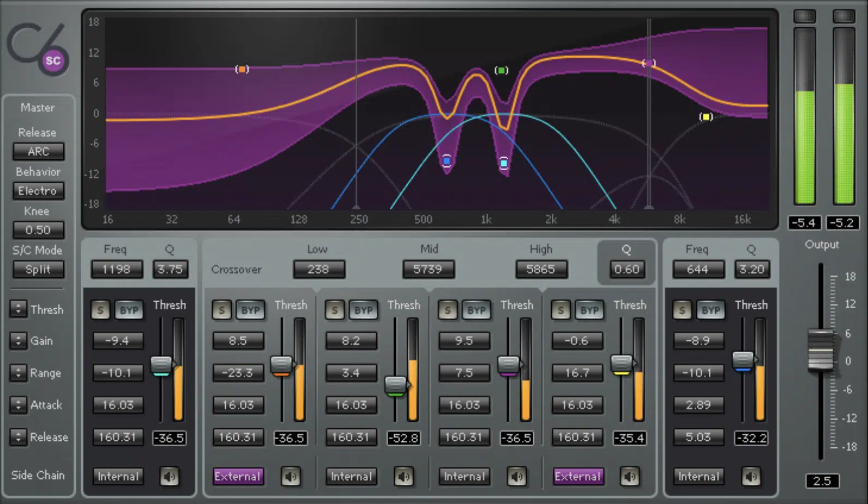The height and width of the screenshot is (504, 868).
Task: Click the 238 Hz crossover handle at graph bottom
Action: (356, 207)
